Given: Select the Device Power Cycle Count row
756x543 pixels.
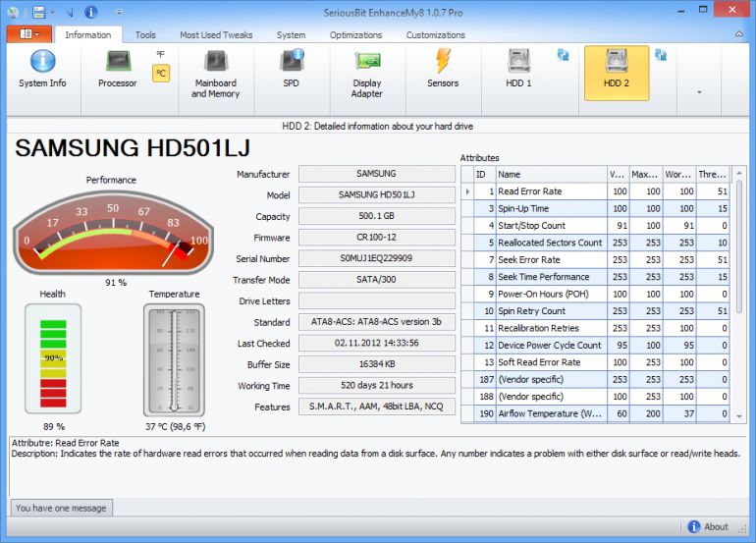Looking at the screenshot, I should pyautogui.click(x=596, y=346).
